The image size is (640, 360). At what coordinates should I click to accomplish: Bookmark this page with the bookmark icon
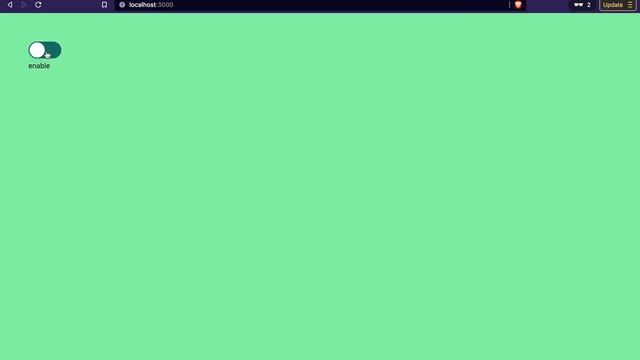104,5
